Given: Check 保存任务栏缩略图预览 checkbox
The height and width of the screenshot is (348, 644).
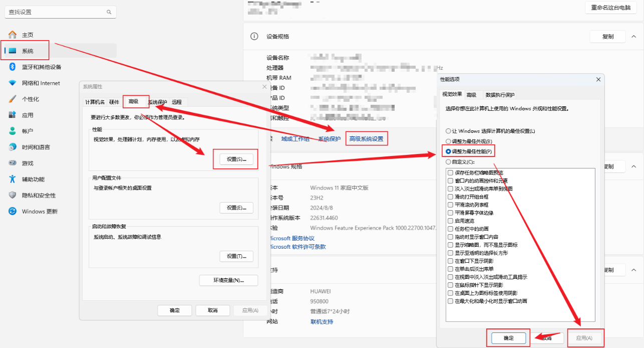Looking at the screenshot, I should (450, 172).
